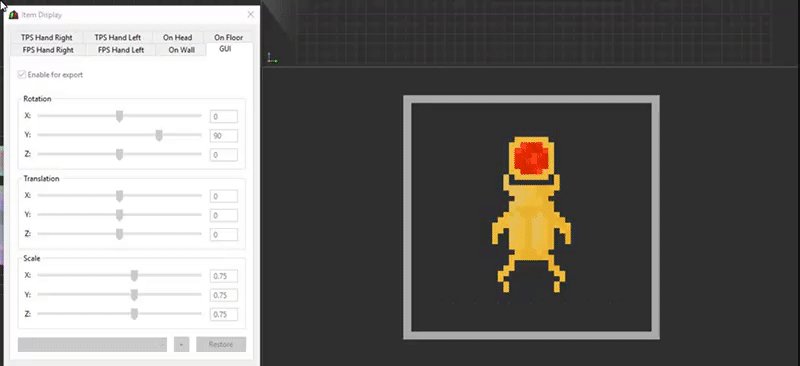Click the Rotation Y value field showing 90
The height and width of the screenshot is (366, 800).
[x=223, y=136]
